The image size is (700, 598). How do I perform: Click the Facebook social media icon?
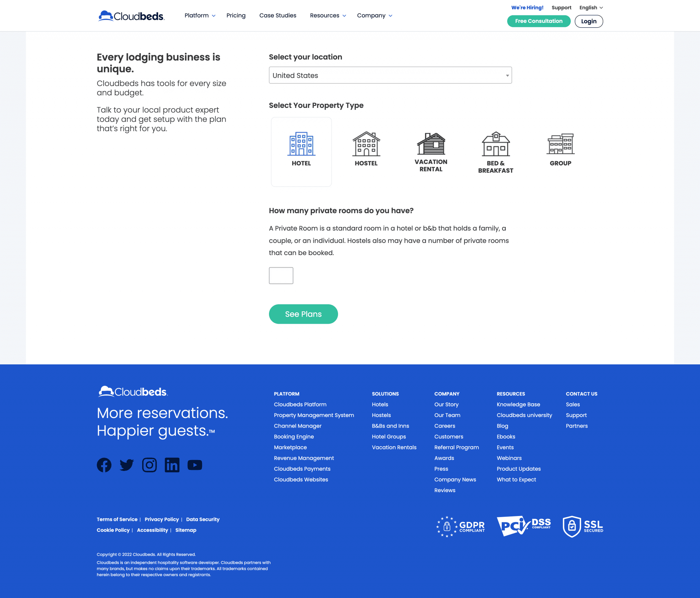(104, 464)
